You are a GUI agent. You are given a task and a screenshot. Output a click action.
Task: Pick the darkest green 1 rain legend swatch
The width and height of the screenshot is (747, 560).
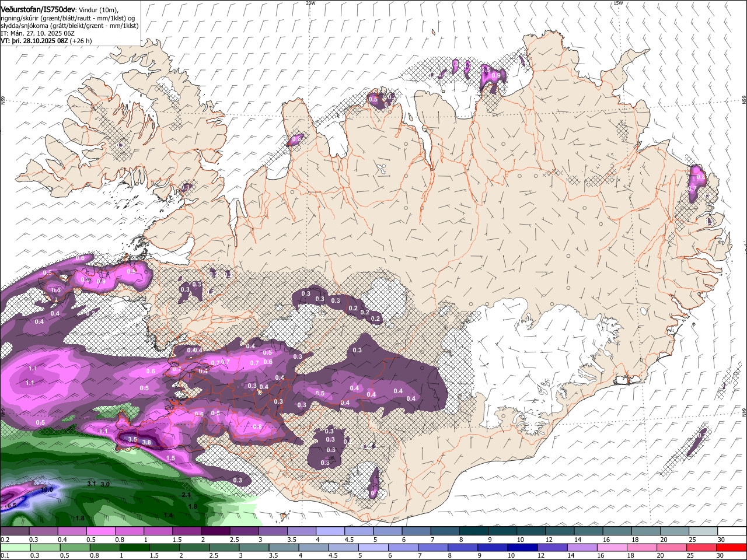point(135,547)
